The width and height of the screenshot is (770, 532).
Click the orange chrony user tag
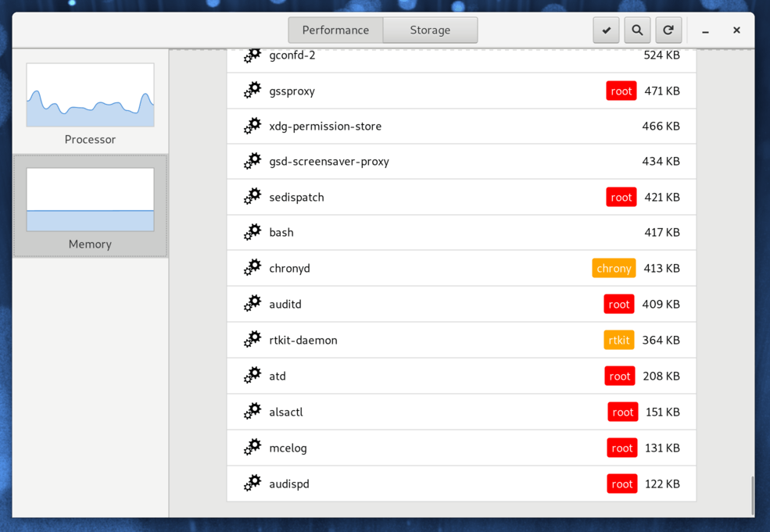pyautogui.click(x=614, y=268)
